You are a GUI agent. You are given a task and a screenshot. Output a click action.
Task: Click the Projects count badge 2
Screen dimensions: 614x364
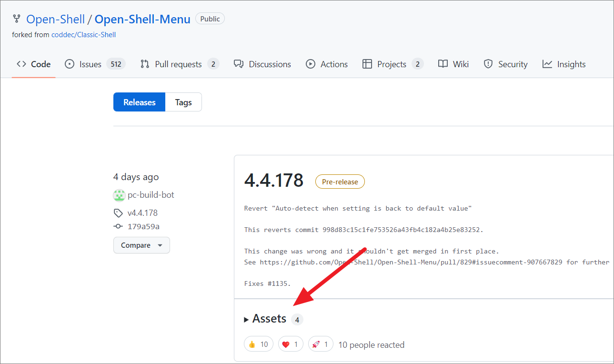point(418,64)
